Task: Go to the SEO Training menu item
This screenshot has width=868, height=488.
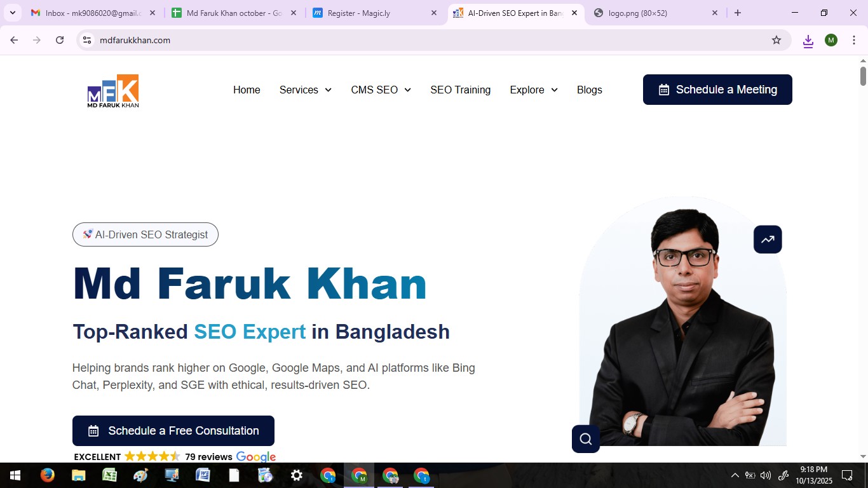Action: click(460, 90)
